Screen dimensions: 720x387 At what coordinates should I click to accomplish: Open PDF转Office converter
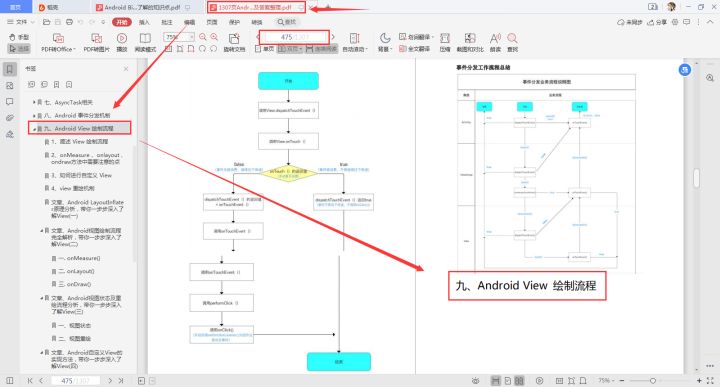click(58, 43)
